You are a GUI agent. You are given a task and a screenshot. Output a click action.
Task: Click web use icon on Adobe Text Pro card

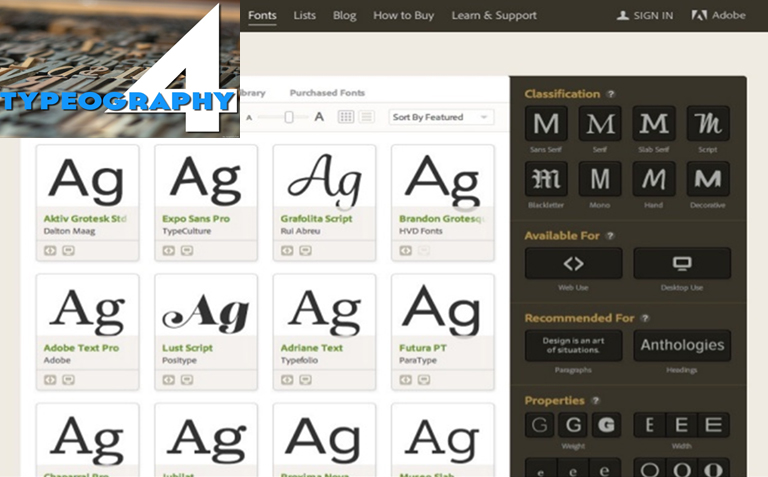[x=50, y=380]
